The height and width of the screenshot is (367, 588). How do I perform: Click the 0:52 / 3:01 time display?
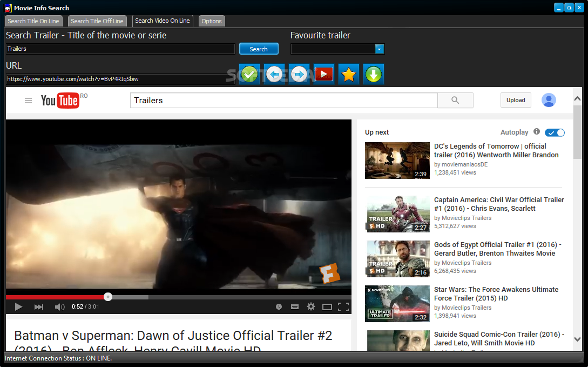point(85,306)
